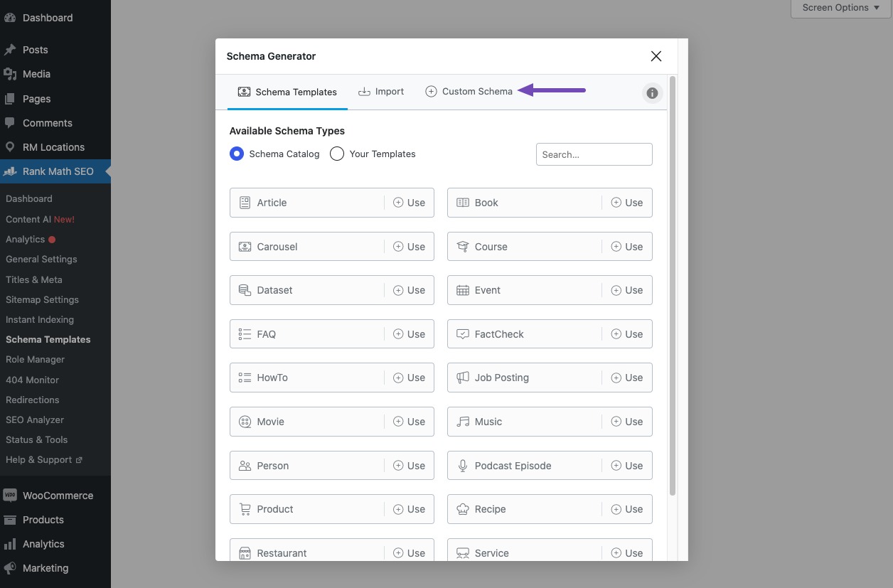
Task: Open the Custom Schema tab
Action: (x=469, y=92)
